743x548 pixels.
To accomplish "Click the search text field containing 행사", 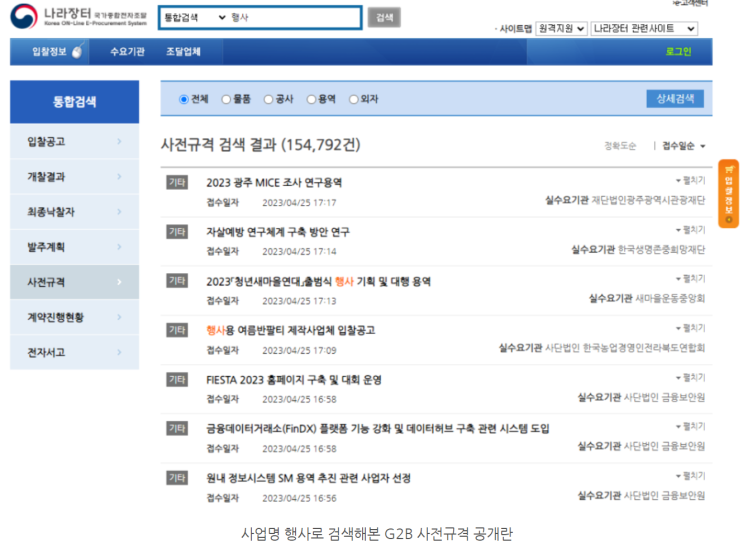I will (x=294, y=18).
